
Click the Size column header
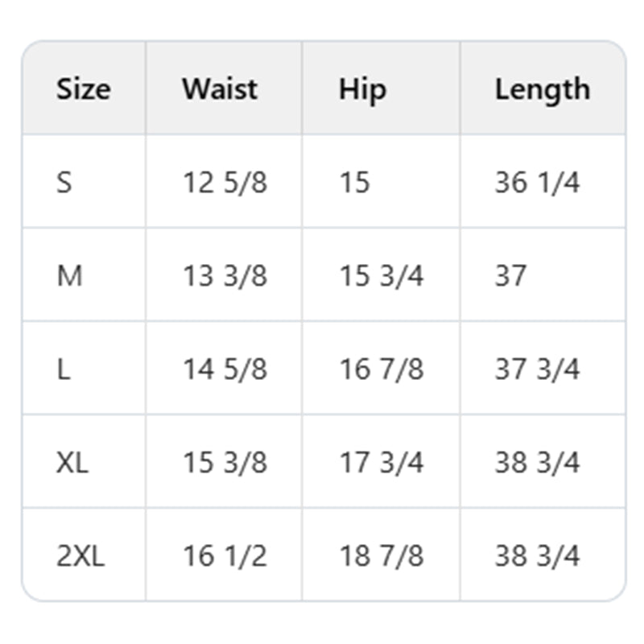click(x=83, y=89)
